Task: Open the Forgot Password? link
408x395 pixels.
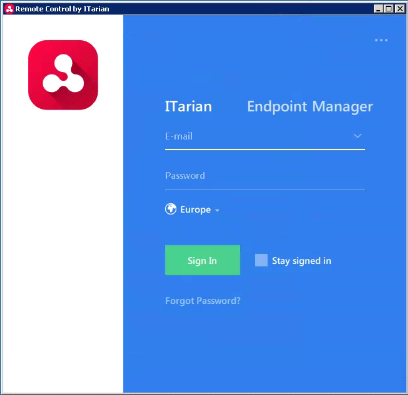Action: [x=203, y=301]
